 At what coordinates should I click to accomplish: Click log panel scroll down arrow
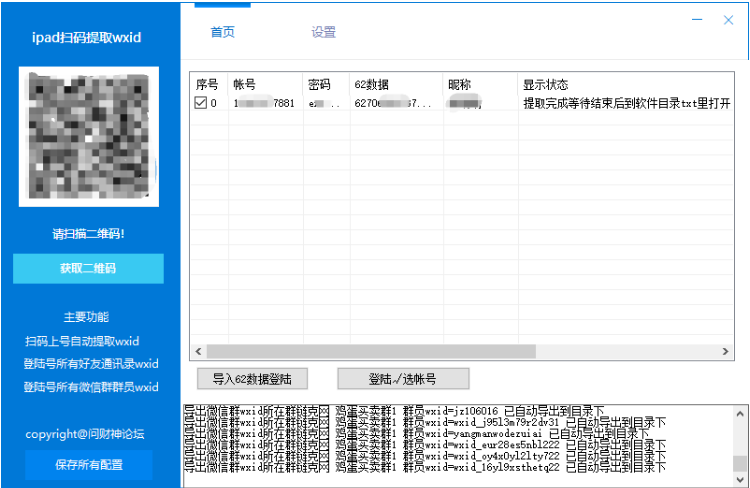(740, 479)
